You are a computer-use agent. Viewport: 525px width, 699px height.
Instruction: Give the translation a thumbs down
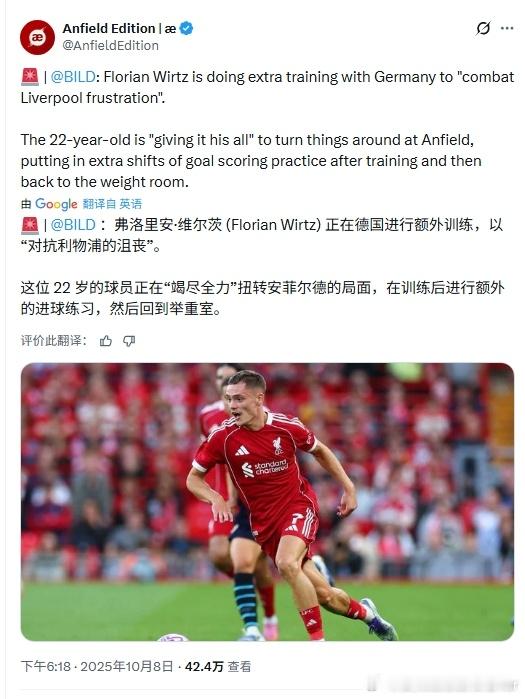(x=129, y=341)
